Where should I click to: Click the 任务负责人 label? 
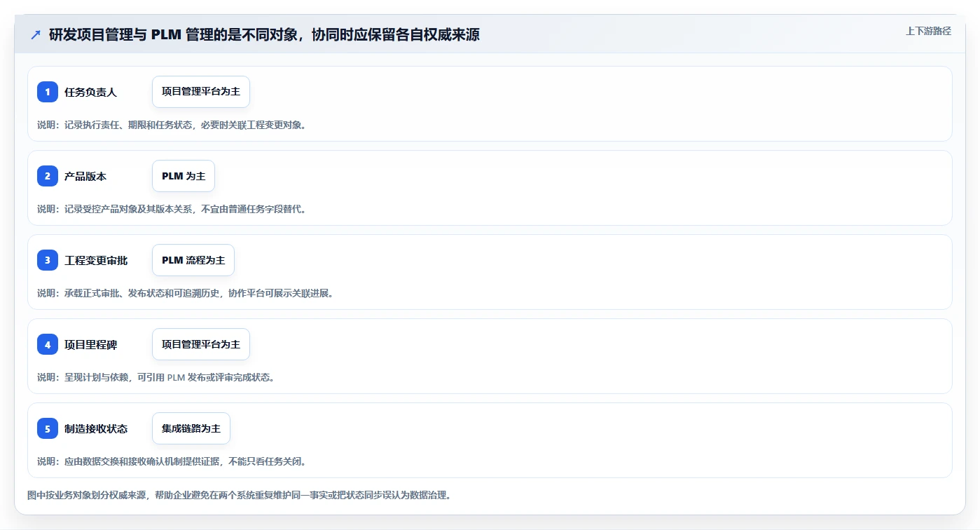point(90,92)
